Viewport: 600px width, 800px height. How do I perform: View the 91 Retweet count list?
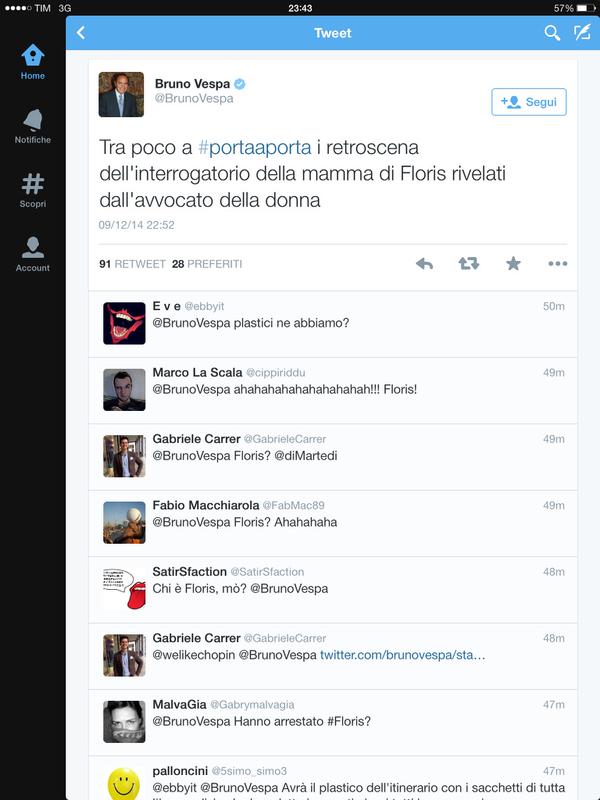click(132, 264)
